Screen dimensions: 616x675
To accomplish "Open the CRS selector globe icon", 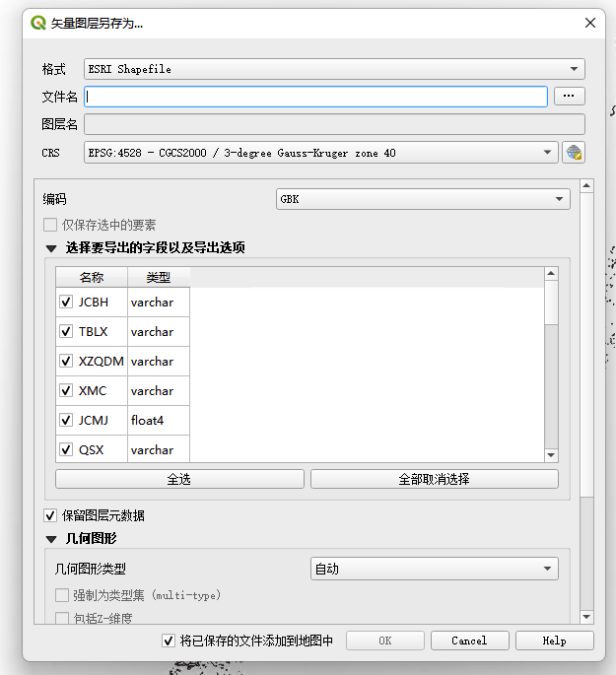I will (x=574, y=153).
